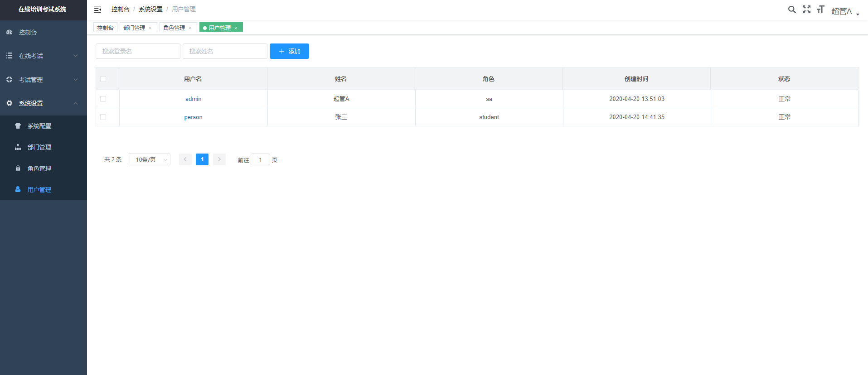This screenshot has width=868, height=375.
Task: Open the 10条/页 page size dropdown
Action: tap(149, 159)
